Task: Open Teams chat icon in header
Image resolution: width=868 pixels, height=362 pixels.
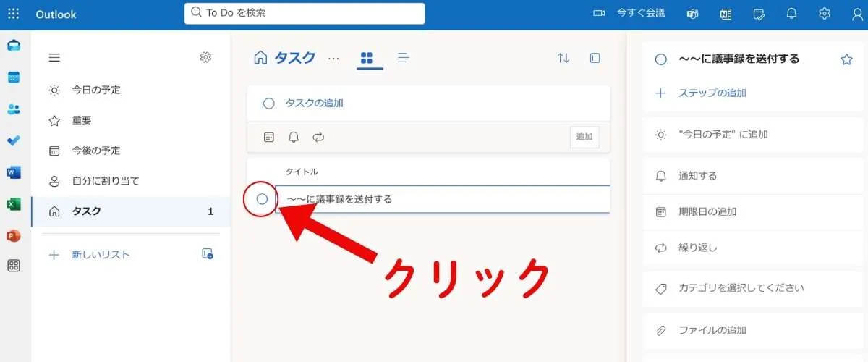Action: tap(692, 14)
